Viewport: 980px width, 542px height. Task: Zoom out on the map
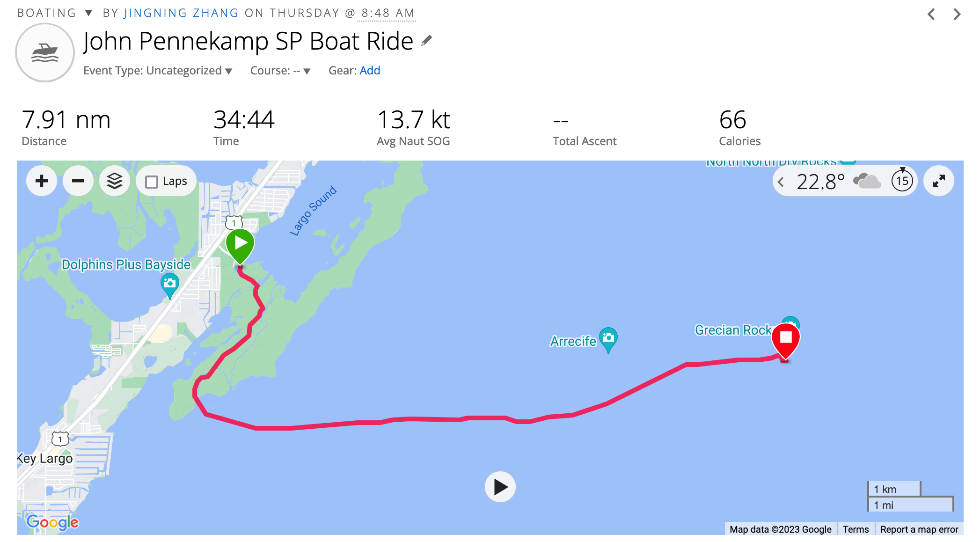78,181
